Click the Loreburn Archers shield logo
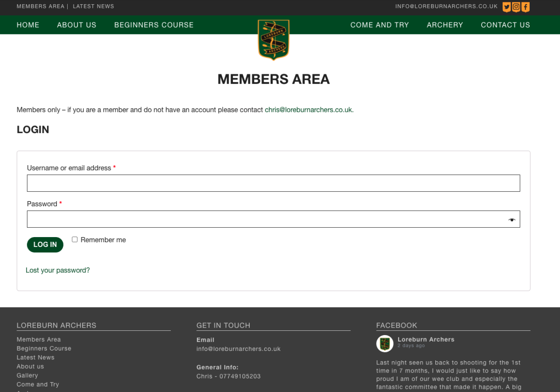Image resolution: width=560 pixels, height=392 pixels. click(x=273, y=40)
